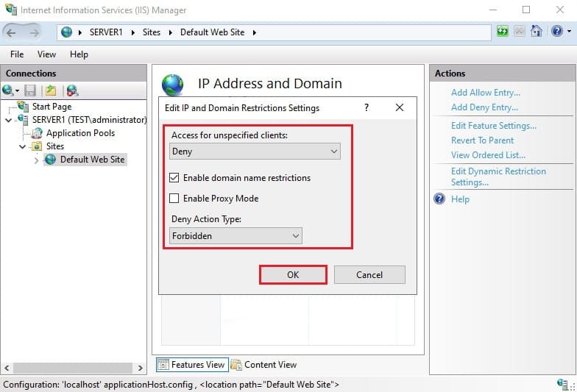577x392 pixels.
Task: Click the Forward navigation arrow
Action: (34, 32)
